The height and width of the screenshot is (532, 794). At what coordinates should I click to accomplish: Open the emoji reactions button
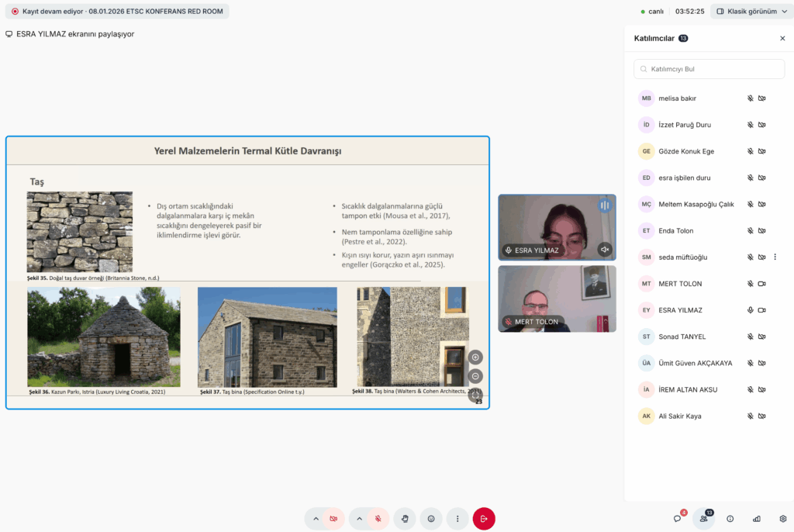pyautogui.click(x=431, y=519)
